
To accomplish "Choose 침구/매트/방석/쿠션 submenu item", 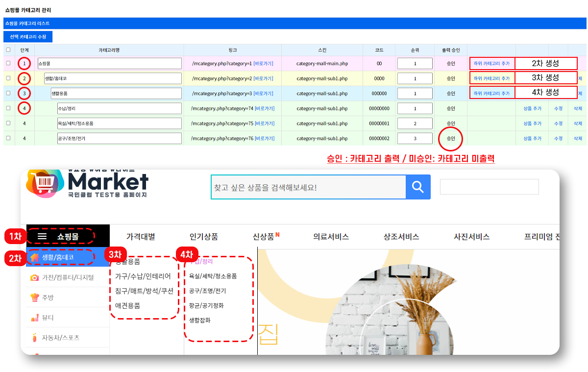I will (144, 291).
